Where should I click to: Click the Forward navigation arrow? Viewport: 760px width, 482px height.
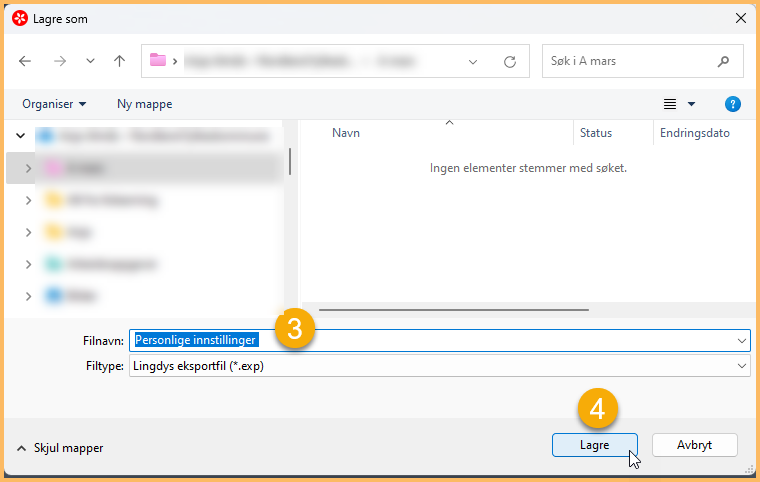(59, 61)
